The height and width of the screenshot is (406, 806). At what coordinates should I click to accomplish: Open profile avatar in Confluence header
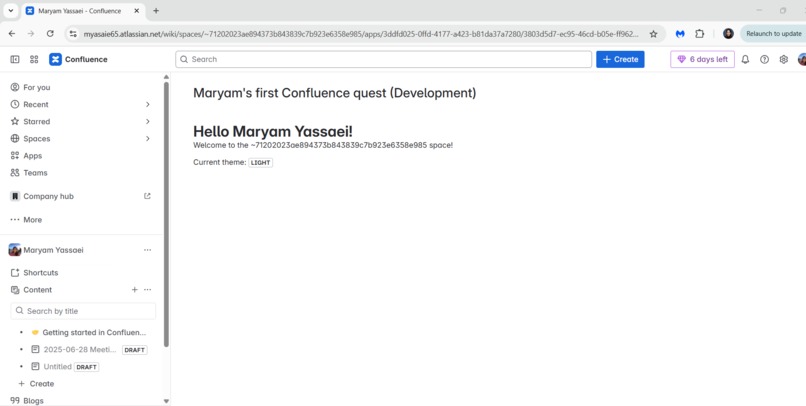pos(802,59)
